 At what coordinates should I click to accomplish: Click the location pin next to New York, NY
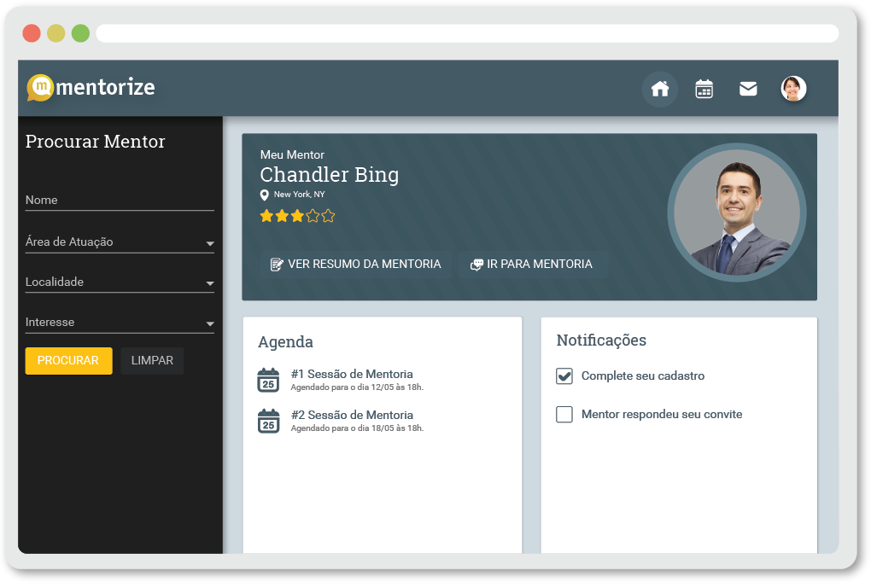(x=265, y=195)
